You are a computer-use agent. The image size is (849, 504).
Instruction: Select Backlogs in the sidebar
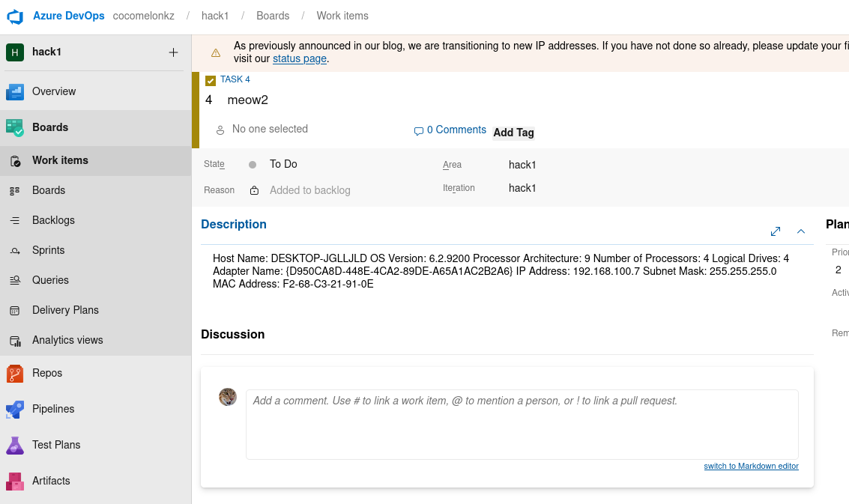53,220
